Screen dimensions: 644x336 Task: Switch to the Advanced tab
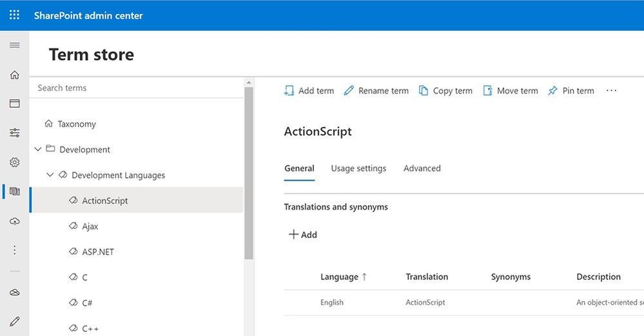point(422,168)
